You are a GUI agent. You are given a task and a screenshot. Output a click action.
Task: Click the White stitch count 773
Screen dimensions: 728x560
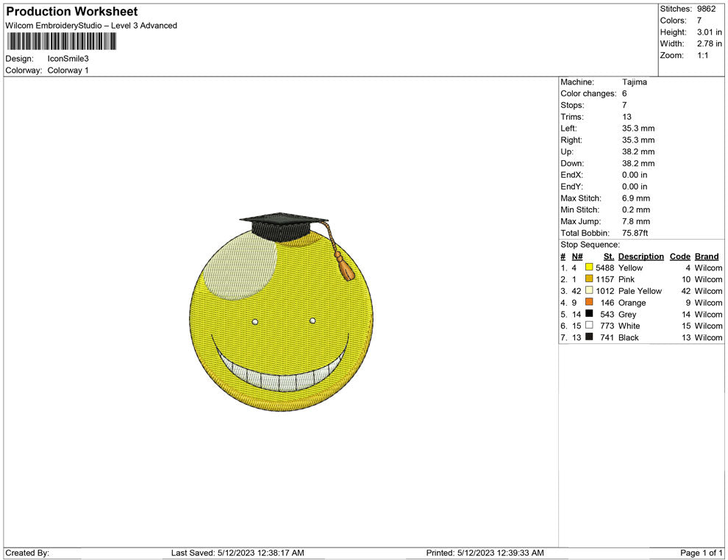(607, 326)
